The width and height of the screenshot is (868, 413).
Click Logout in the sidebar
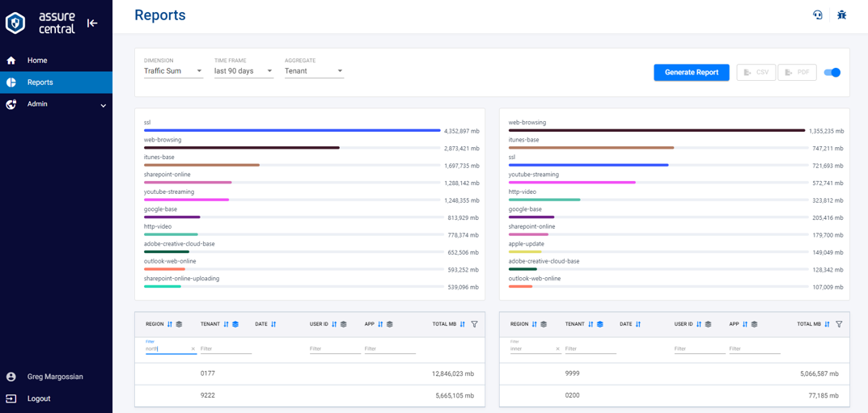click(x=56, y=398)
